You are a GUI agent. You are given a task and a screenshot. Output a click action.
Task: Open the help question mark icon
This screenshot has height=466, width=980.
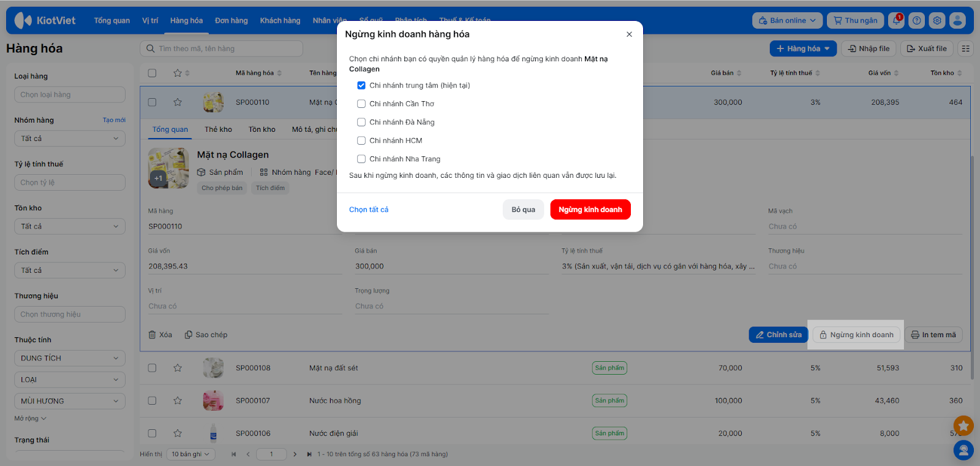pos(916,20)
